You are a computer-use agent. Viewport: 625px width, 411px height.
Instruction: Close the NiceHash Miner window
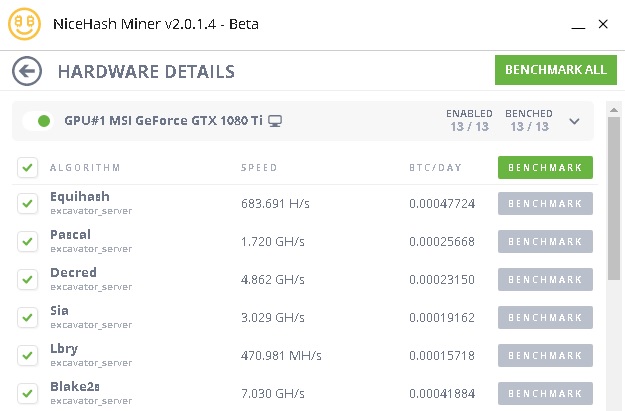(x=603, y=24)
